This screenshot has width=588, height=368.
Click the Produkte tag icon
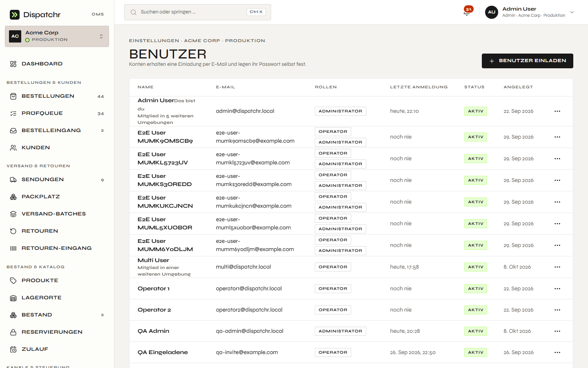[x=13, y=280]
